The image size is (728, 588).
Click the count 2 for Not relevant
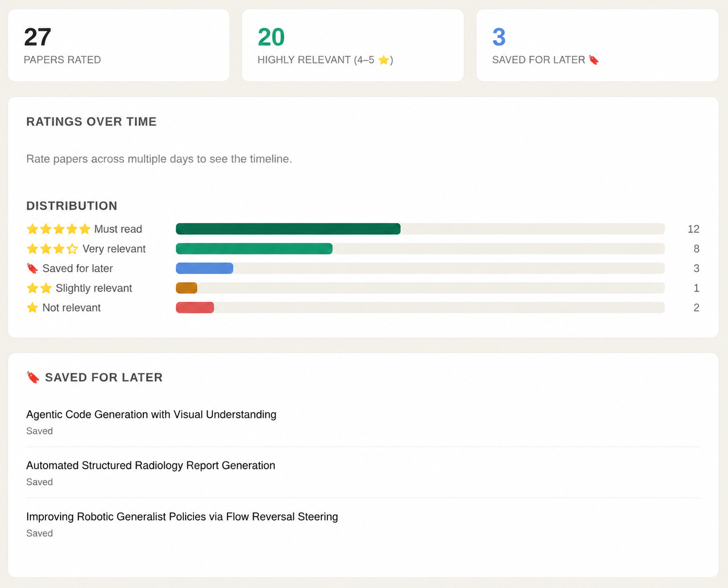(x=696, y=308)
